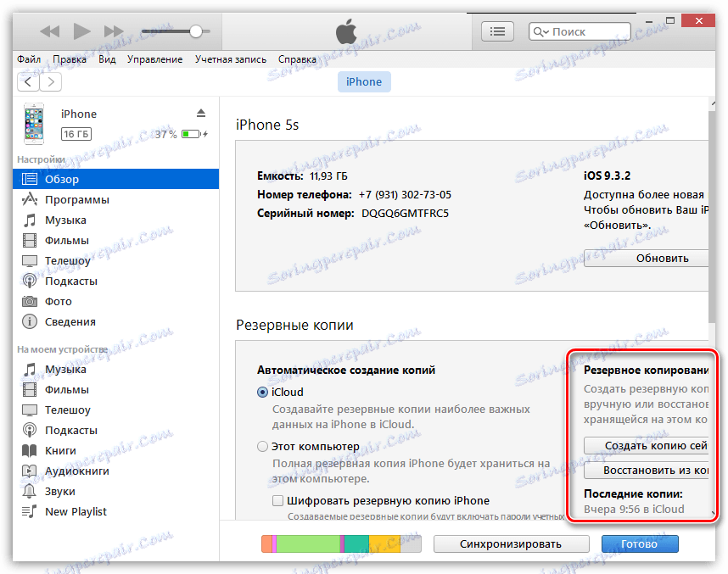Go forward with the right arrow
Viewport: 728px width, 574px height.
[51, 82]
